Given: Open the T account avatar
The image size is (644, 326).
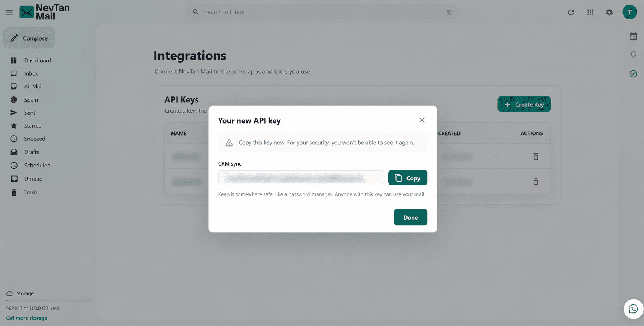Looking at the screenshot, I should click(629, 12).
